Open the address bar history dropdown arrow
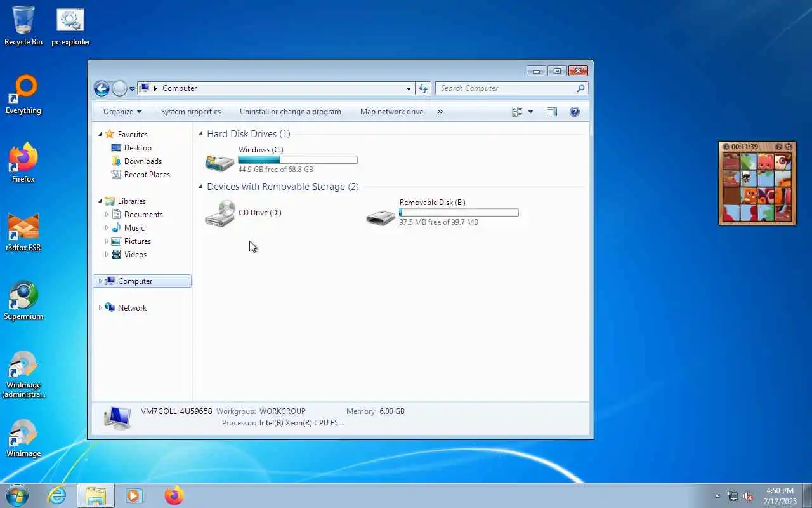Screen dimensions: 812x508 click(409, 89)
